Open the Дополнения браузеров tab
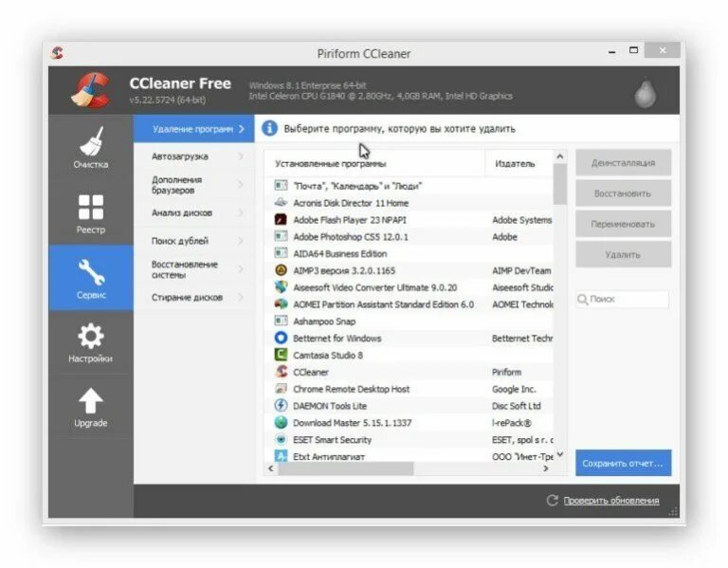This screenshot has height=568, width=728. (194, 185)
